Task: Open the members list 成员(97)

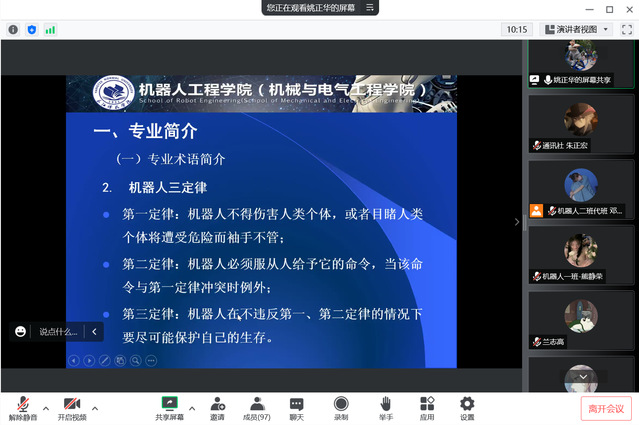Action: [x=257, y=404]
